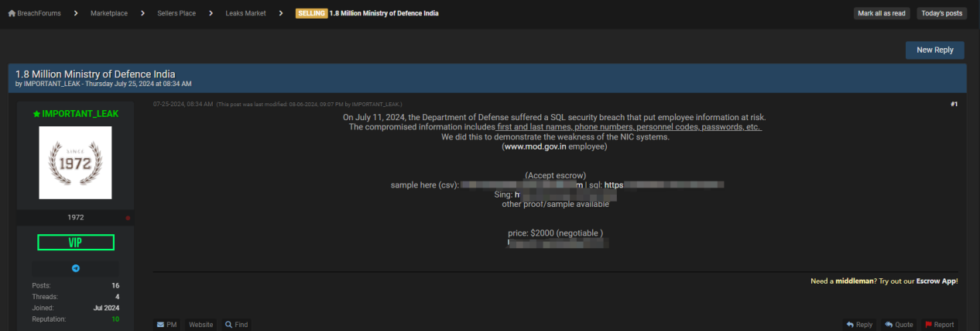The image size is (980, 331).
Task: Open the Telegram icon under VIP badge
Action: (x=76, y=268)
